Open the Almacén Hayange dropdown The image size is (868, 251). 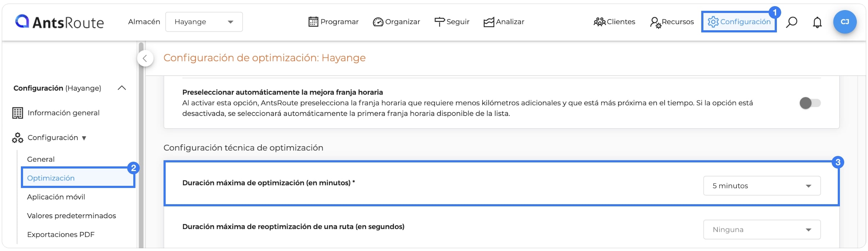(204, 22)
